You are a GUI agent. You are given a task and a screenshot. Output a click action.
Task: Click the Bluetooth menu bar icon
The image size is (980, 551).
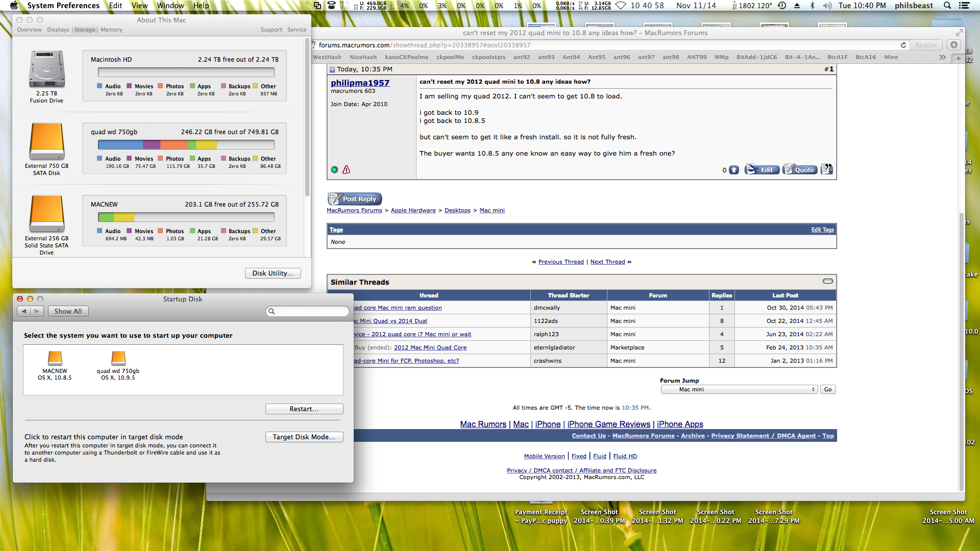coord(812,6)
